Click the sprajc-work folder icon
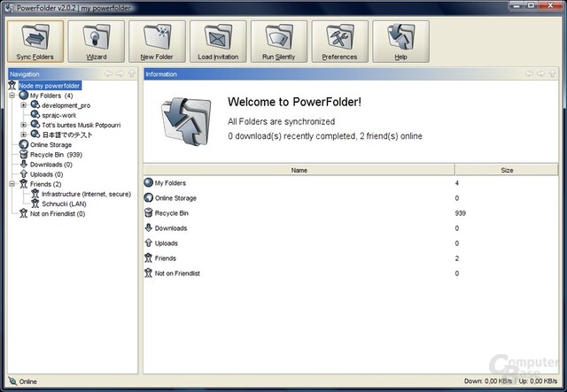 coord(35,115)
